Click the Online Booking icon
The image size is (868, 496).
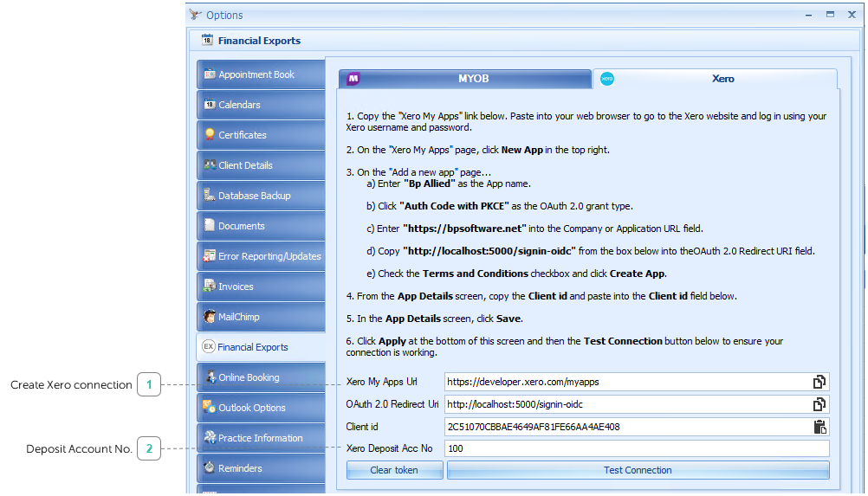point(211,377)
